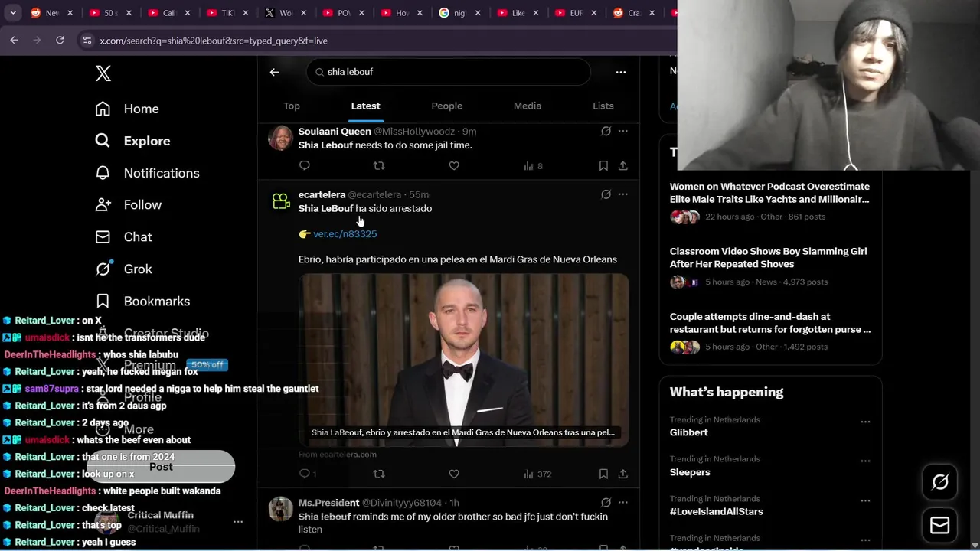980x551 pixels.
Task: Open the floating messages button
Action: (x=940, y=526)
